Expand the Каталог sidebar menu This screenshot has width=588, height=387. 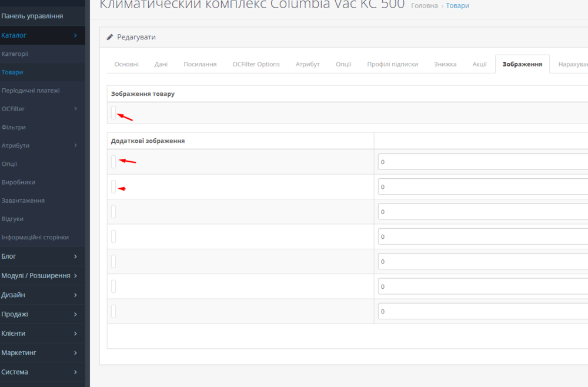tap(41, 35)
